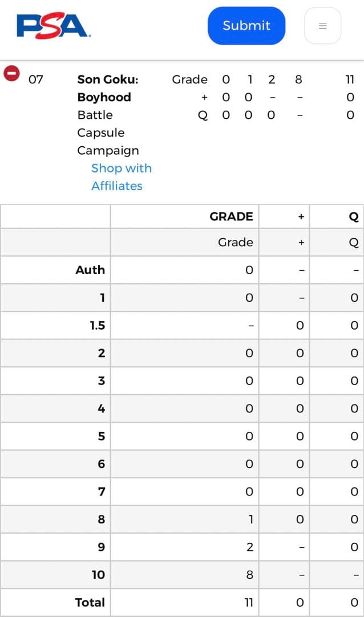Click the bold + column header
Image resolution: width=364 pixels, height=617 pixels.
pos(301,217)
